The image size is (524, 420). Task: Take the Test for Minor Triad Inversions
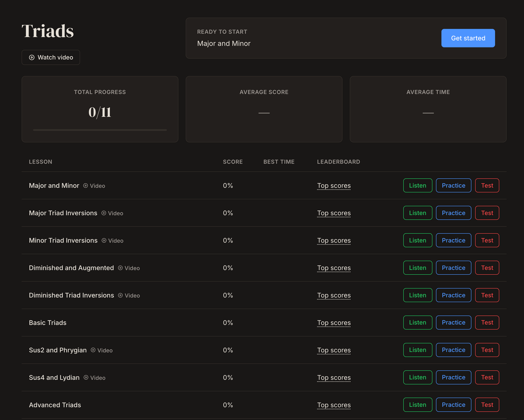487,240
